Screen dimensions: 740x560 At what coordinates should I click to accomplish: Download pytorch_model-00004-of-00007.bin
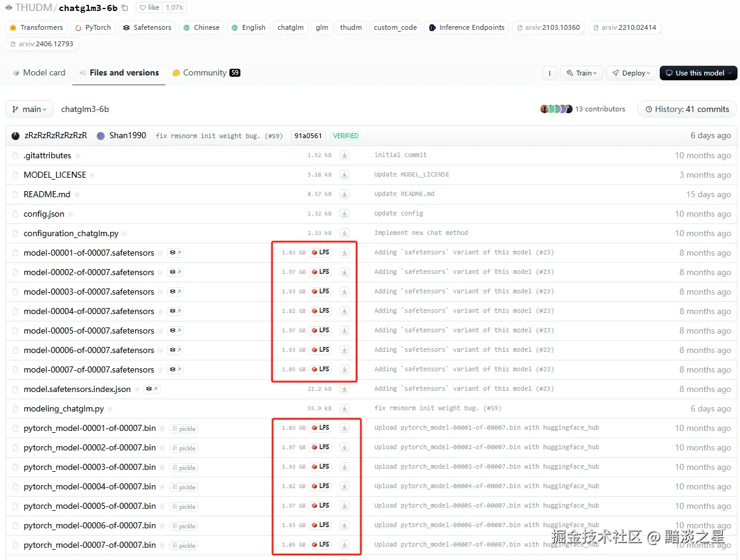click(x=344, y=486)
